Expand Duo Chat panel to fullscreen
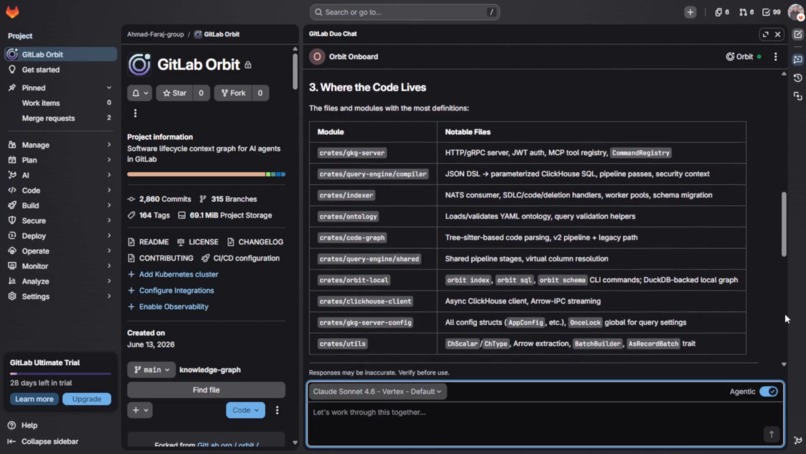This screenshot has width=806, height=454. [x=765, y=34]
